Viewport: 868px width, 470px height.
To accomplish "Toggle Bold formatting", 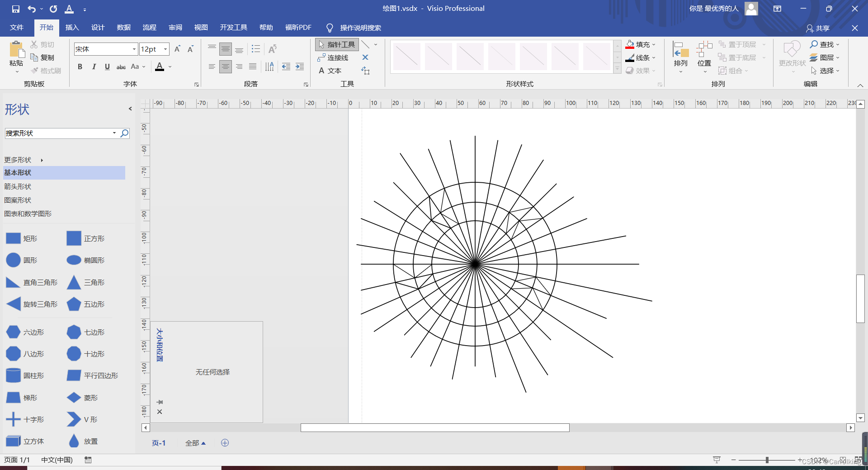I will (80, 66).
